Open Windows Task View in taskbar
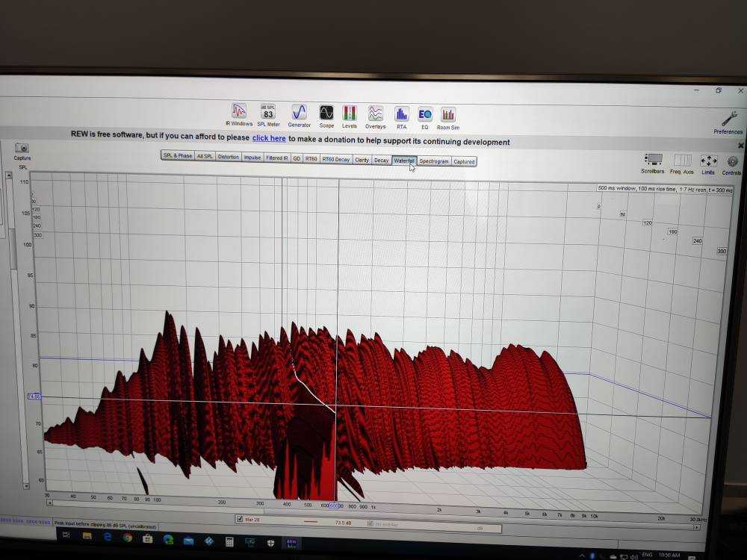The height and width of the screenshot is (560, 747). (x=66, y=535)
